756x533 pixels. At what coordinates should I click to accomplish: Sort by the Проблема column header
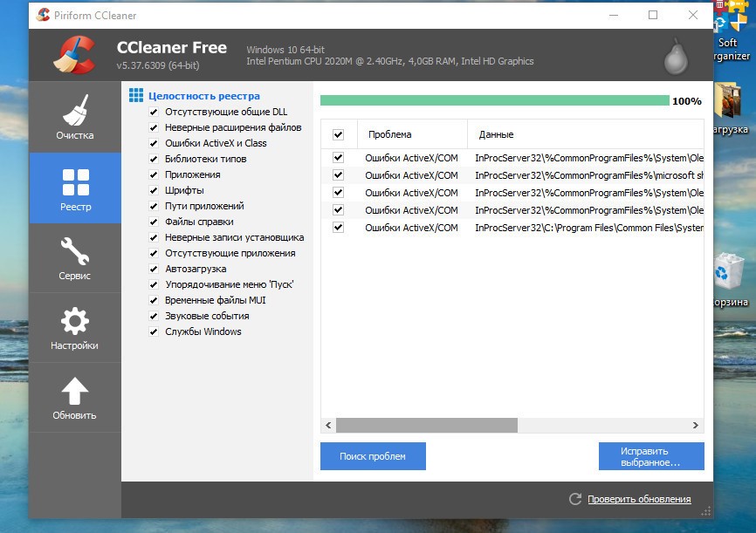[x=389, y=135]
